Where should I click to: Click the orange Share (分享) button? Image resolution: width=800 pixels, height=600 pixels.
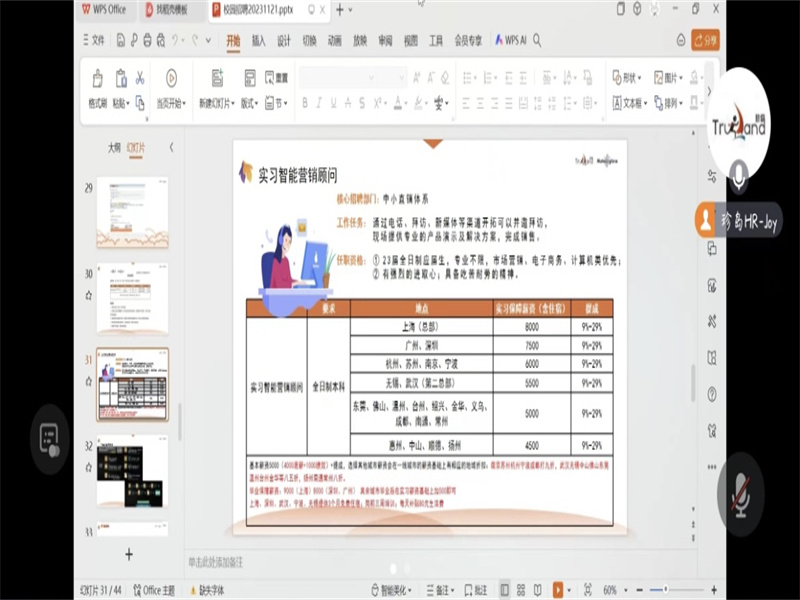(x=705, y=41)
